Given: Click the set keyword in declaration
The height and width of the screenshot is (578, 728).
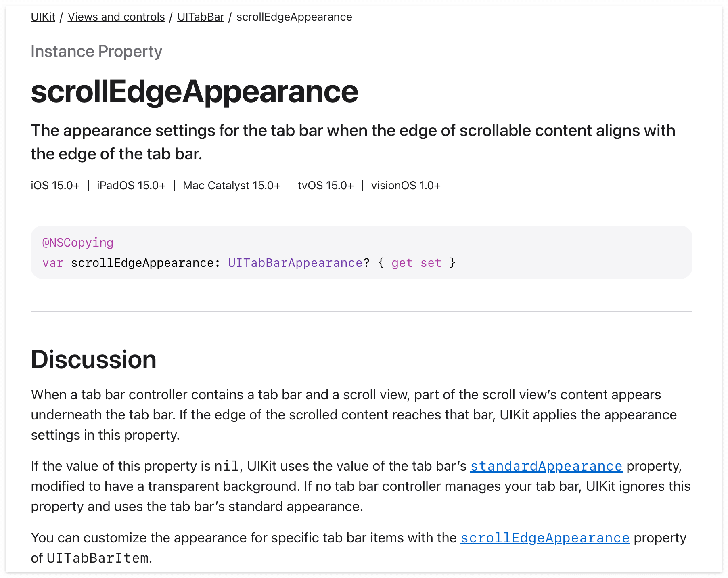Looking at the screenshot, I should click(x=431, y=263).
